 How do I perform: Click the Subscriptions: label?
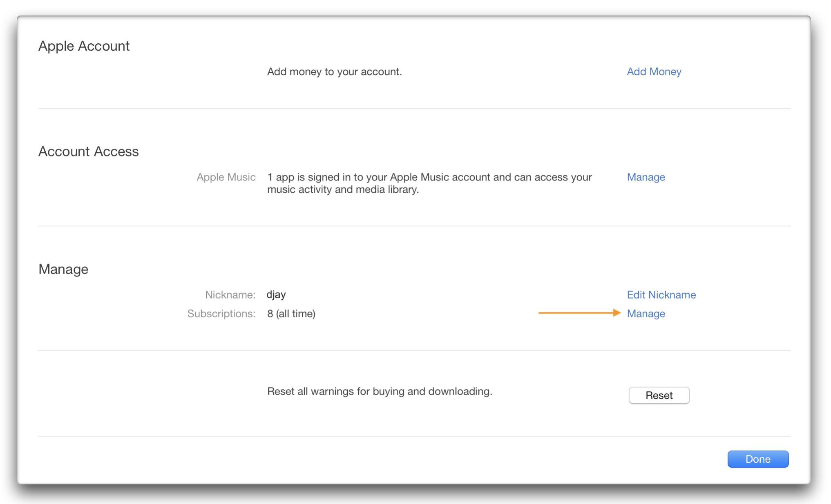pyautogui.click(x=221, y=314)
